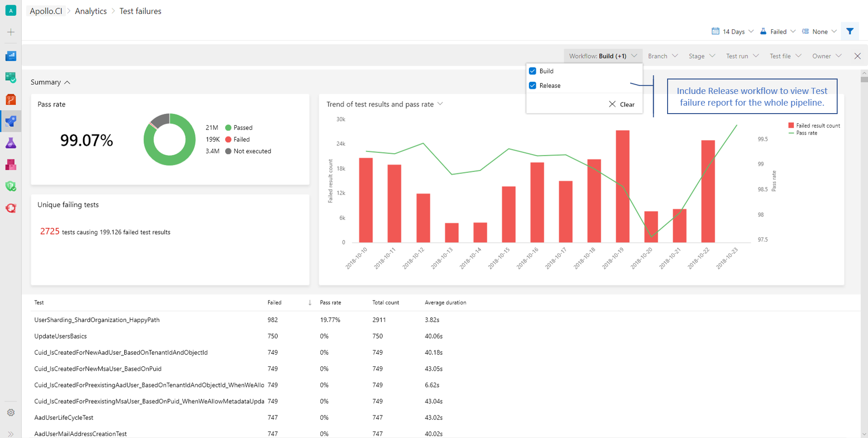Go to Apollo.CI in the breadcrumb

(x=46, y=11)
